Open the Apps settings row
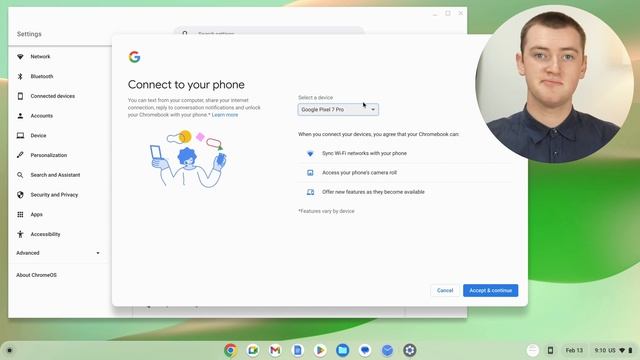Viewport: 640px width, 360px height. [x=36, y=215]
